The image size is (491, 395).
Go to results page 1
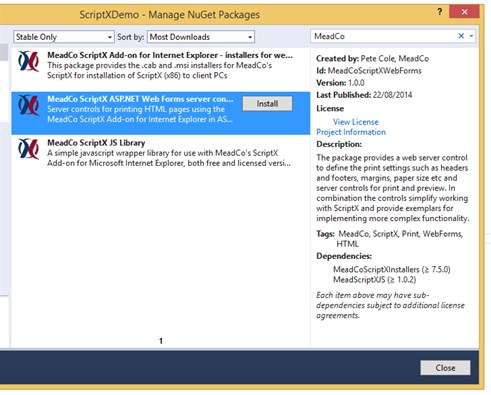click(161, 341)
